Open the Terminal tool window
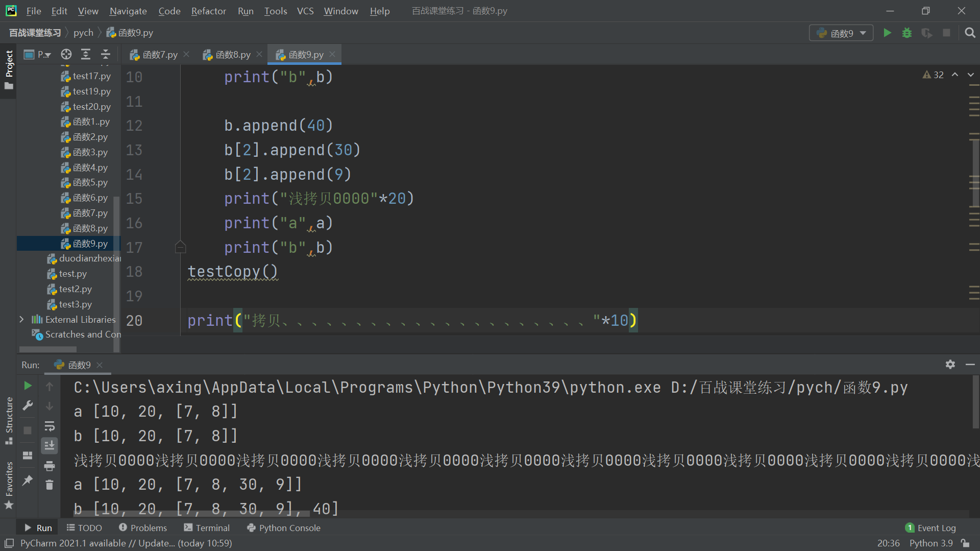This screenshot has height=551, width=980. click(207, 528)
